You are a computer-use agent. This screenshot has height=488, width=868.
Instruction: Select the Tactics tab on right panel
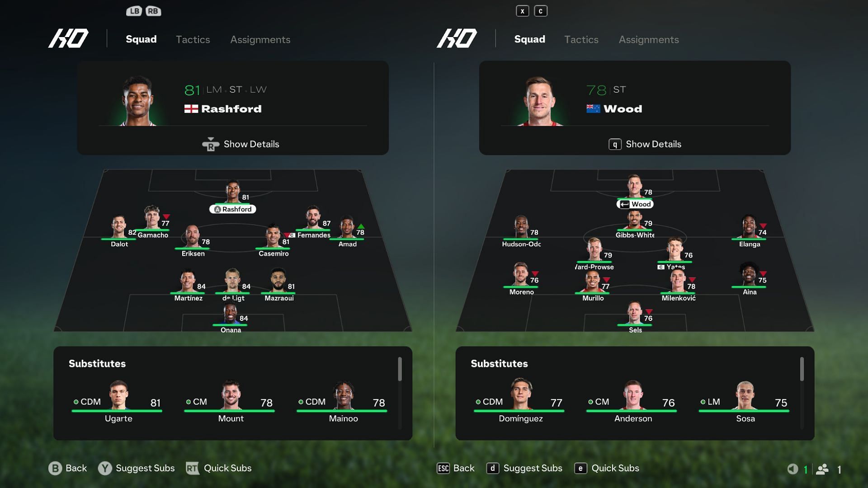581,39
